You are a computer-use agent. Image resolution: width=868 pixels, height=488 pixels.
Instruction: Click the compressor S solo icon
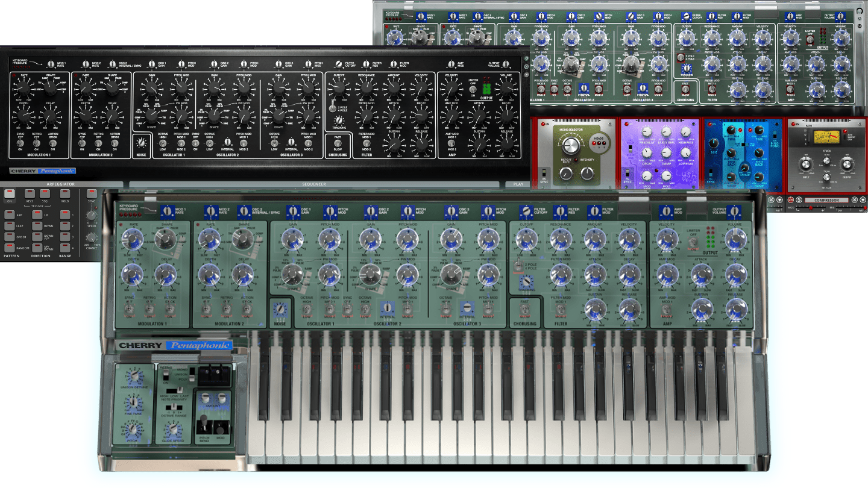[799, 199]
